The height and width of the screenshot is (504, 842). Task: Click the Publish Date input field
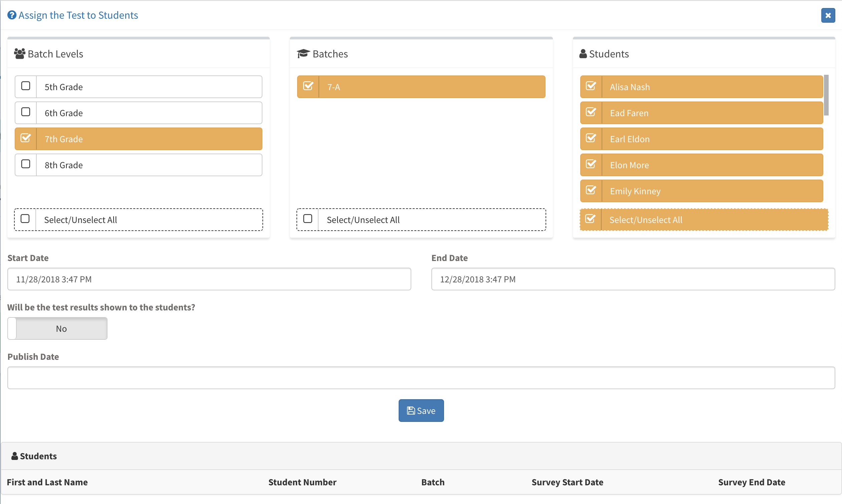[x=421, y=377]
